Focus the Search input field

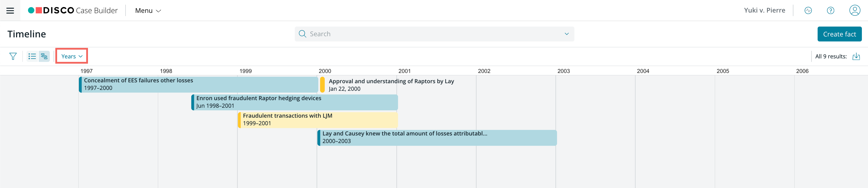[434, 34]
